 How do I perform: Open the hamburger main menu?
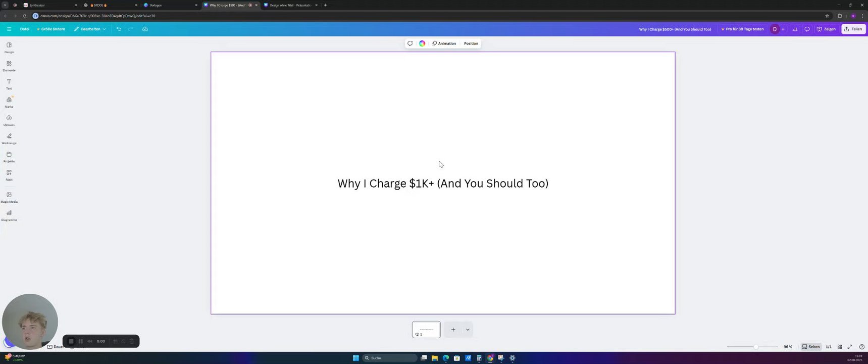point(9,29)
